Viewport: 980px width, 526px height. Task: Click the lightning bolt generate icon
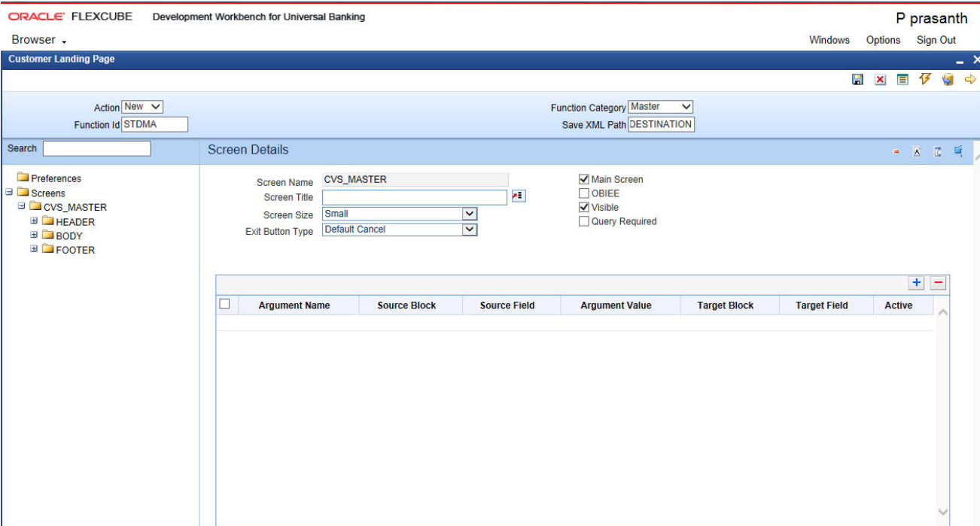coord(925,79)
